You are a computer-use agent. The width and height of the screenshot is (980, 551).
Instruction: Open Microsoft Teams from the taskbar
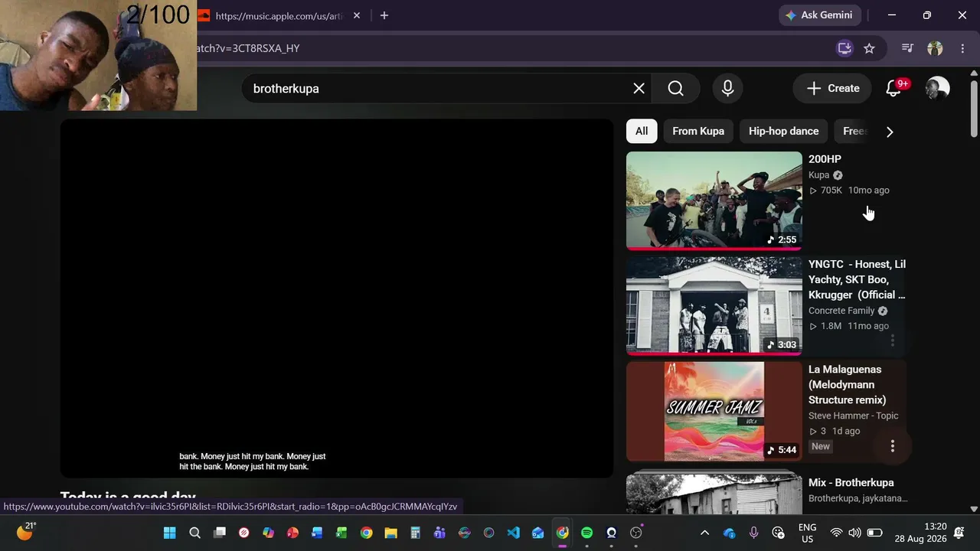click(439, 533)
